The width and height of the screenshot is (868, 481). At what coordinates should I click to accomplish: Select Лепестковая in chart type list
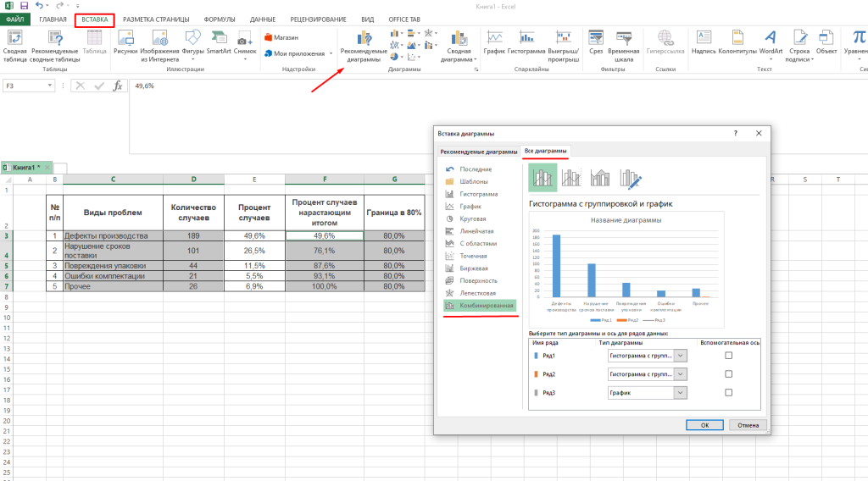click(478, 293)
